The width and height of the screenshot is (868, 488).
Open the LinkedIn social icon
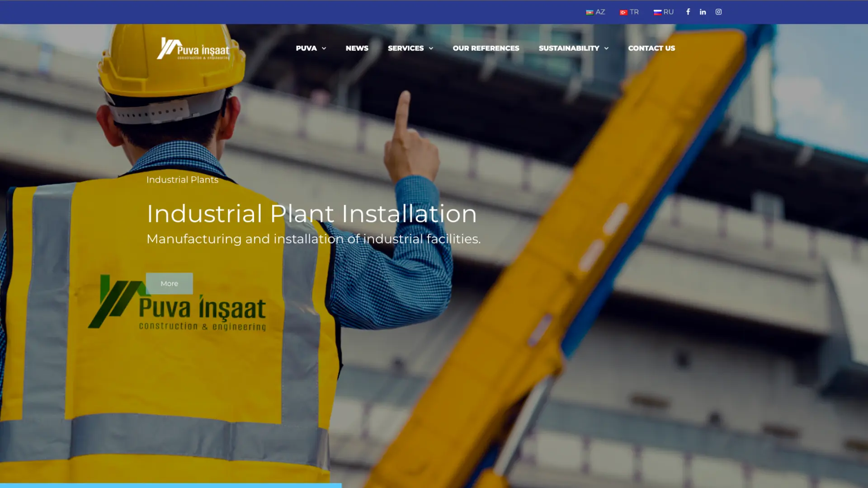coord(703,12)
